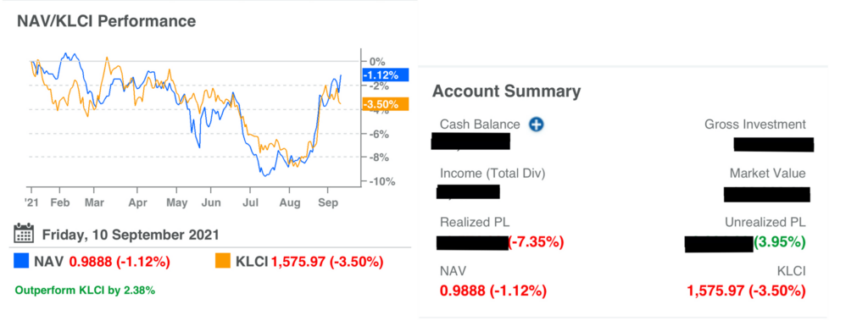This screenshot has width=868, height=321.
Task: Click the Gross Investment label
Action: 755,125
